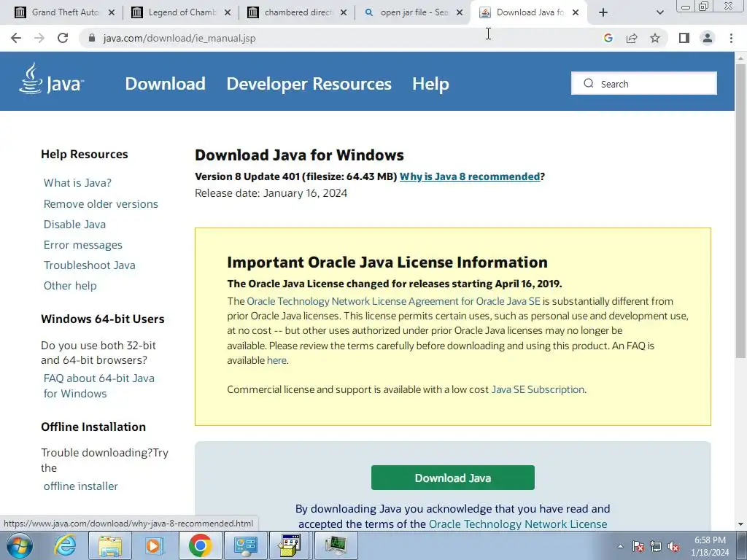Viewport: 747px width, 560px height.
Task: Click the browser back arrow
Action: [16, 38]
